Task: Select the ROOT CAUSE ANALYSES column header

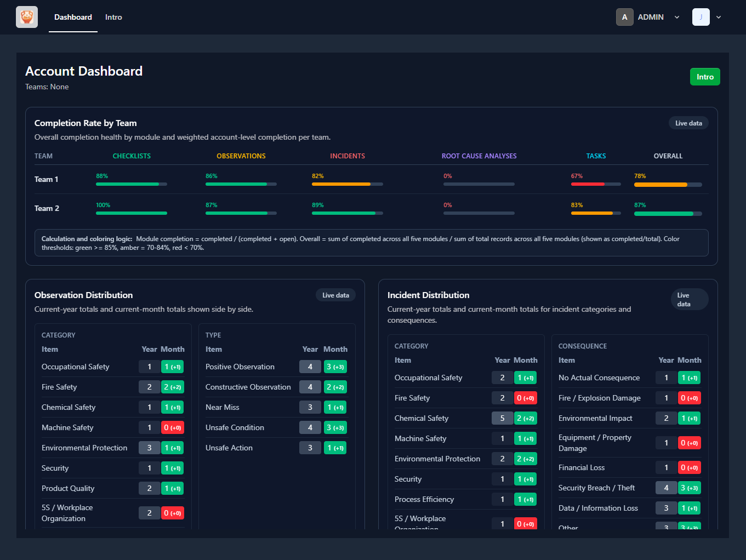Action: pos(479,156)
